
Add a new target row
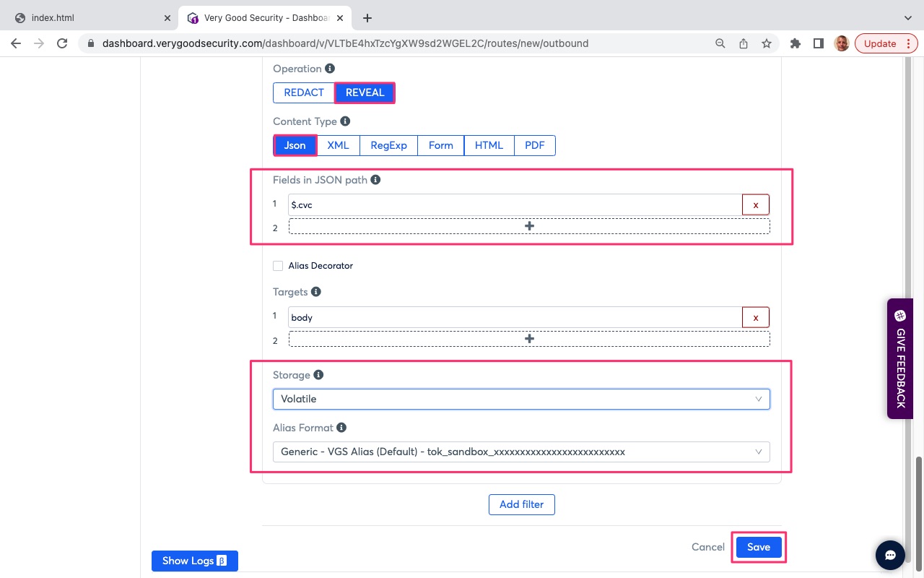click(x=529, y=339)
